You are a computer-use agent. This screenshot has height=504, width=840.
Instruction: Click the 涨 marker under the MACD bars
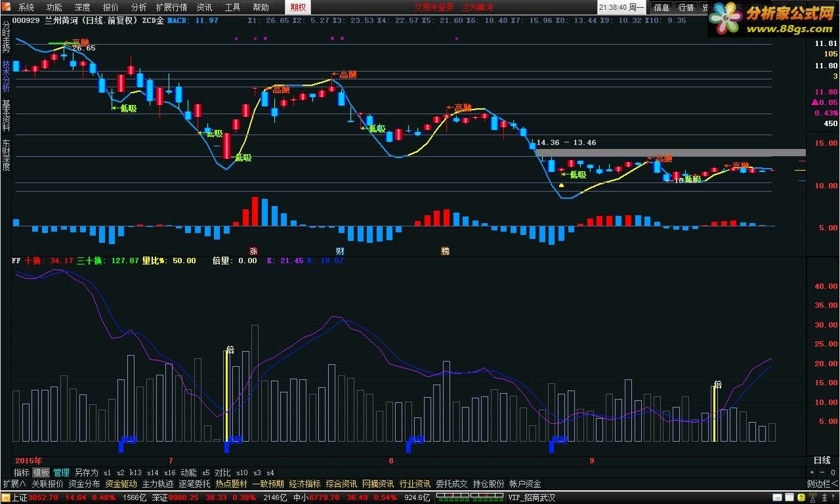[x=253, y=251]
